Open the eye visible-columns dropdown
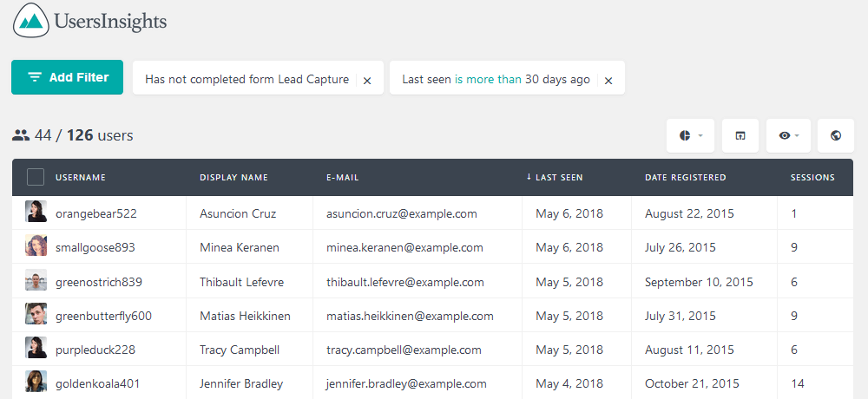The image size is (868, 399). coord(788,135)
